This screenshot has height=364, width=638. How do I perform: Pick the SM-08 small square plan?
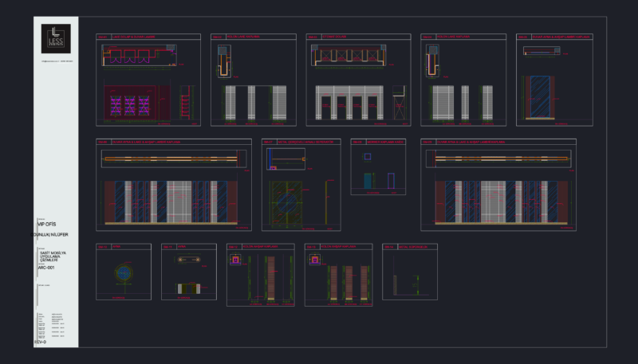pyautogui.click(x=368, y=156)
